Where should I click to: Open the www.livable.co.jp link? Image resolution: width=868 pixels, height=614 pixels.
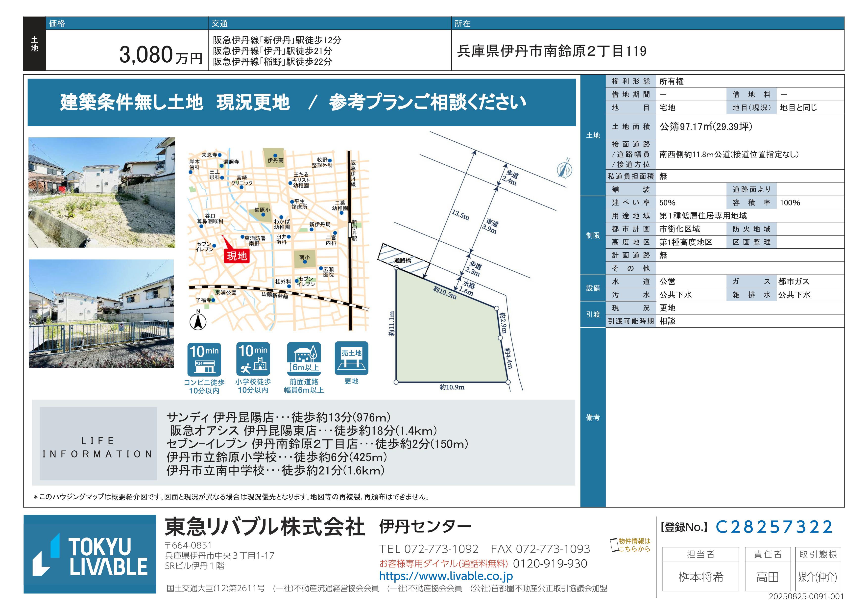tap(446, 576)
